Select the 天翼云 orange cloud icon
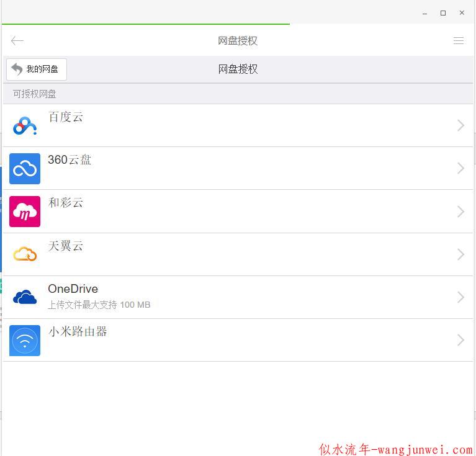This screenshot has height=456, width=476. click(25, 254)
